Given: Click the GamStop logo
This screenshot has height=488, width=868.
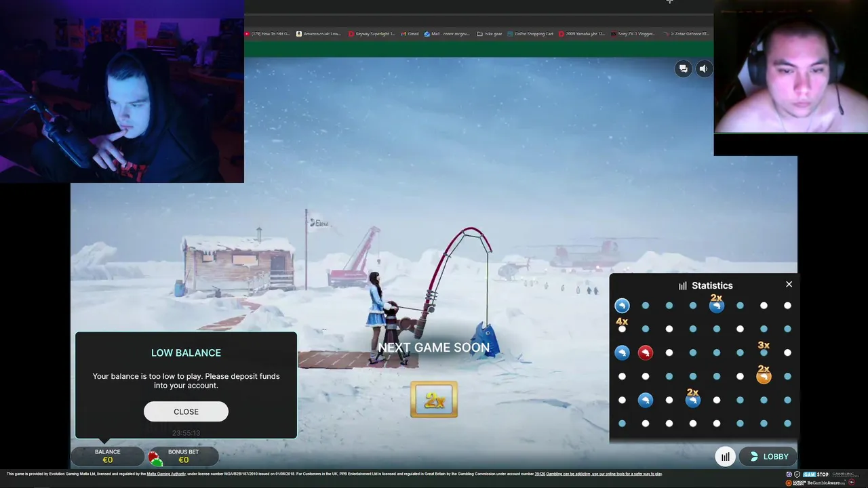Looking at the screenshot, I should tap(816, 474).
